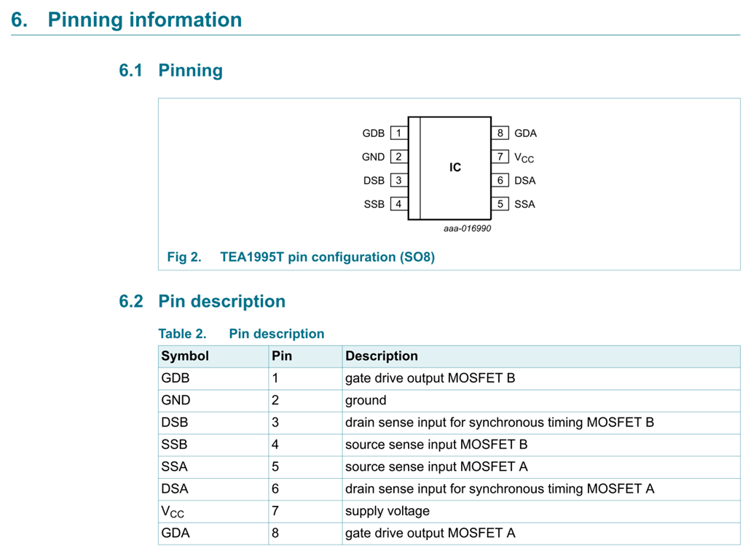756x559 pixels.
Task: Click the IC label inside chip outline
Action: click(x=455, y=168)
